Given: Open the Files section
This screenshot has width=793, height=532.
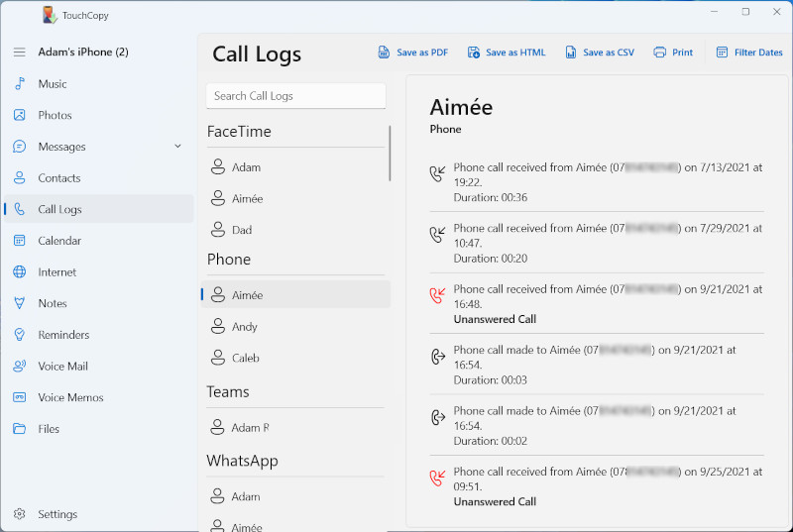Looking at the screenshot, I should coord(49,429).
